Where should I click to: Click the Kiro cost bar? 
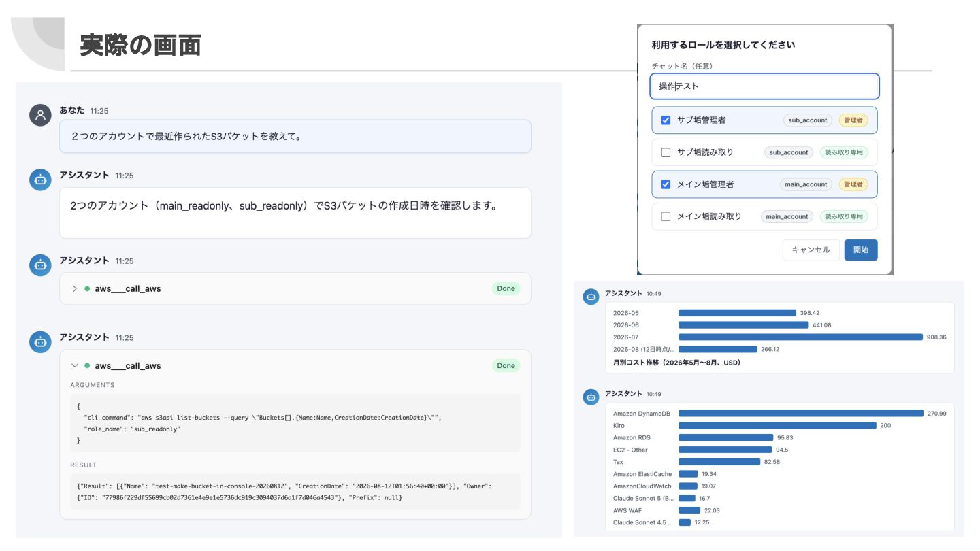click(x=777, y=425)
